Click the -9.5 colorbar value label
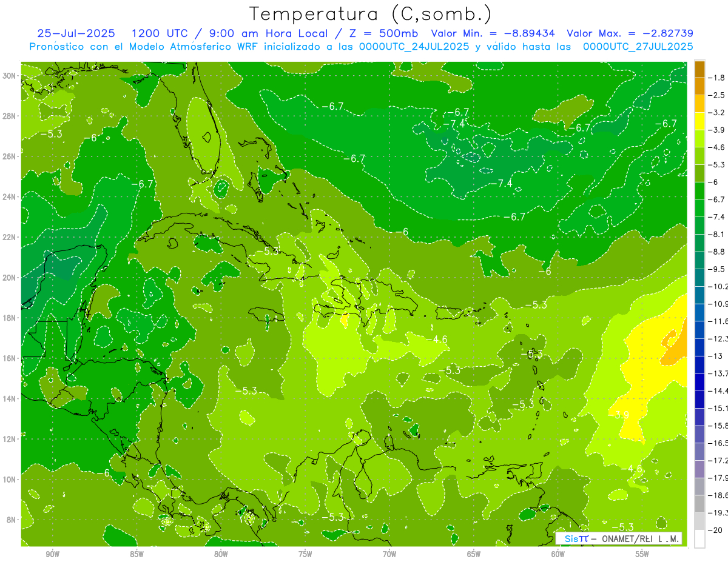The width and height of the screenshot is (728, 562). 717,269
